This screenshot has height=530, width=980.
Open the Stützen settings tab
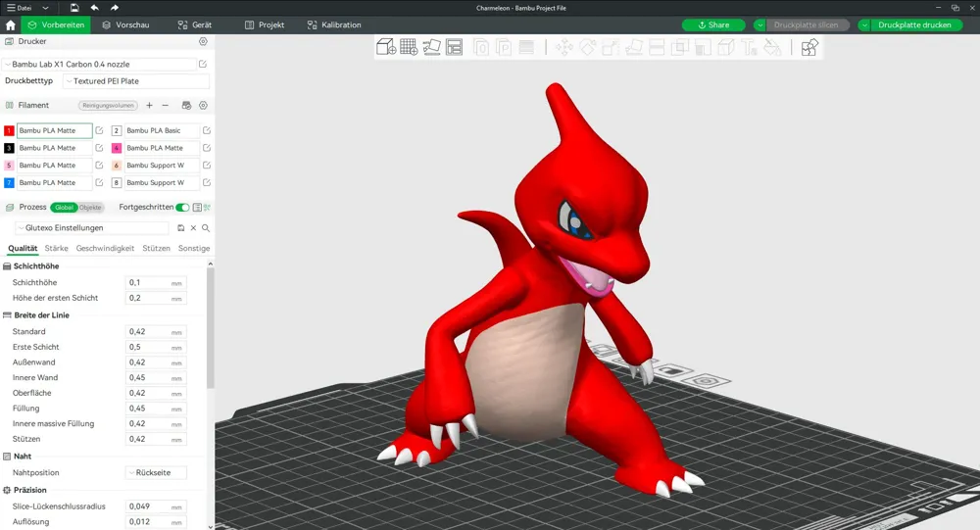click(x=156, y=248)
